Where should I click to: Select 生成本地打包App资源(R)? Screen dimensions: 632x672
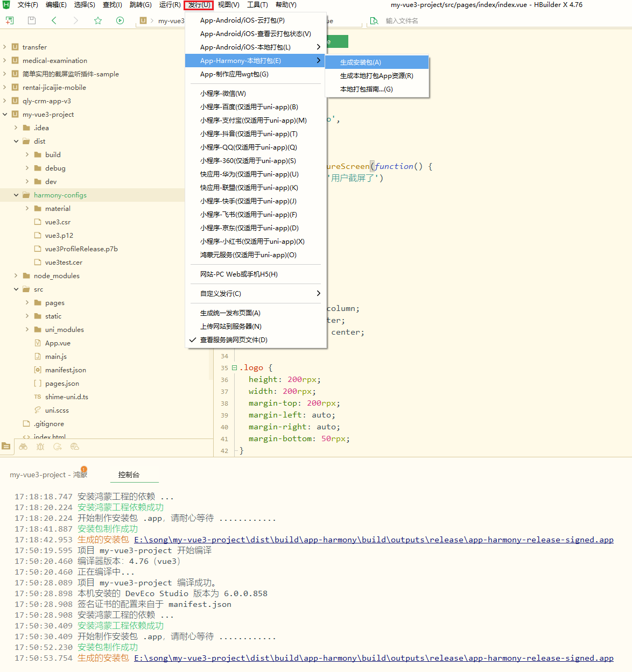[x=377, y=76]
